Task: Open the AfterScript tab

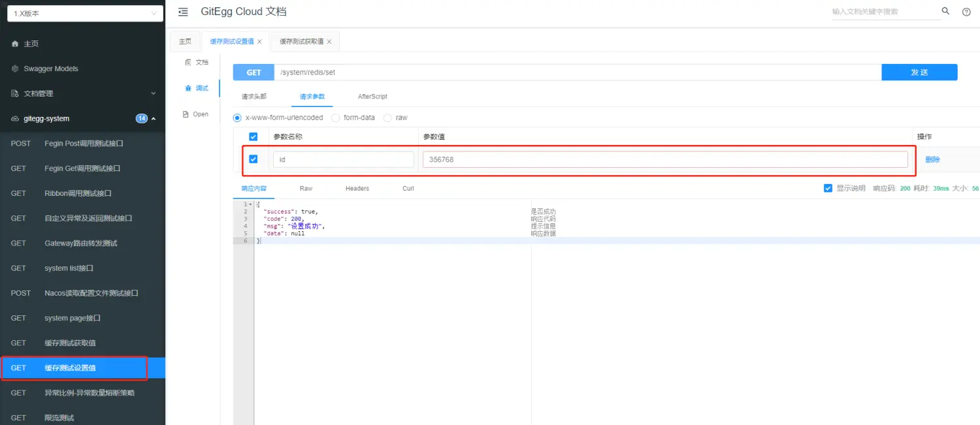Action: tap(372, 96)
